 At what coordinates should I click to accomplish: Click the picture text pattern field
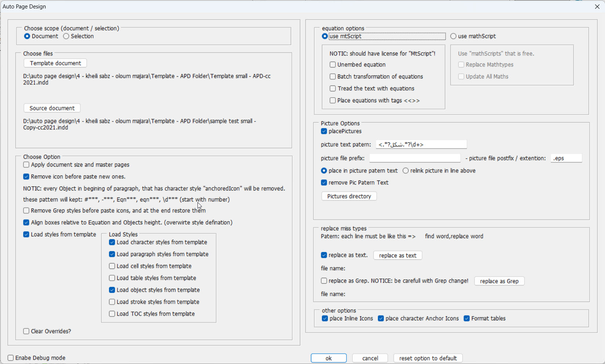pyautogui.click(x=421, y=144)
